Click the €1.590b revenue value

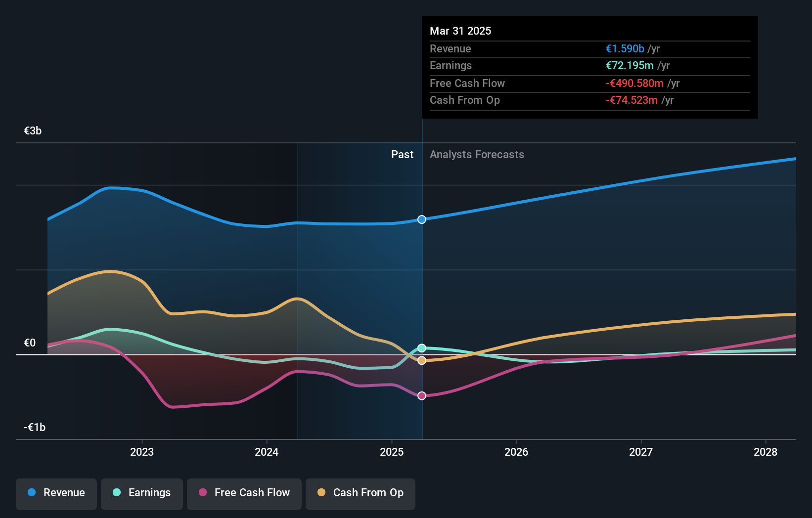pos(625,48)
